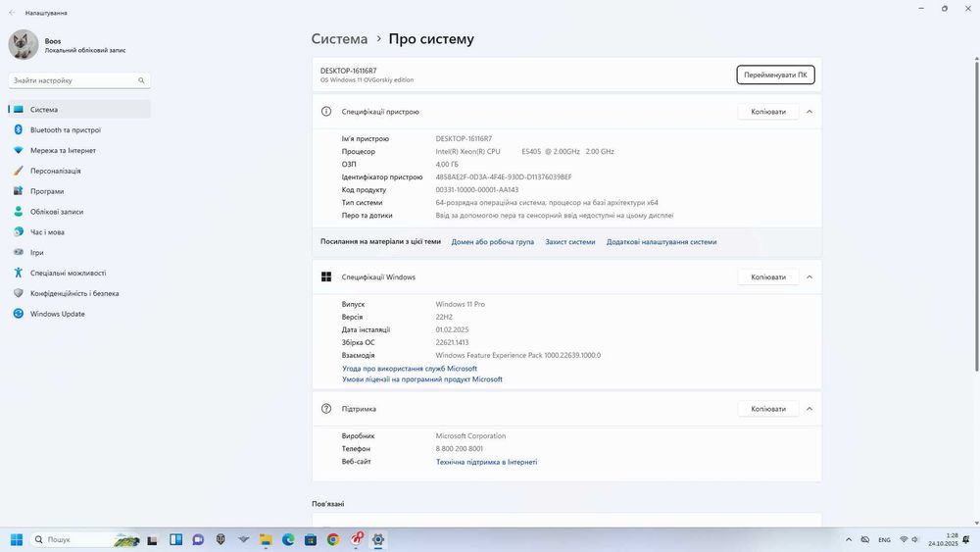Viewport: 980px width, 552px height.
Task: Open Мережа та Інтернет settings
Action: click(x=79, y=151)
